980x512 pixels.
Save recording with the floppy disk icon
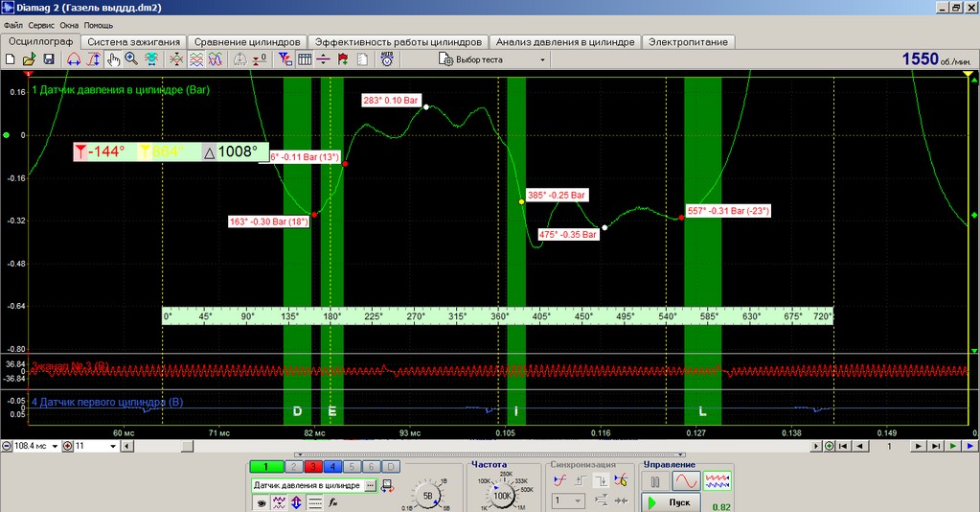[49, 59]
